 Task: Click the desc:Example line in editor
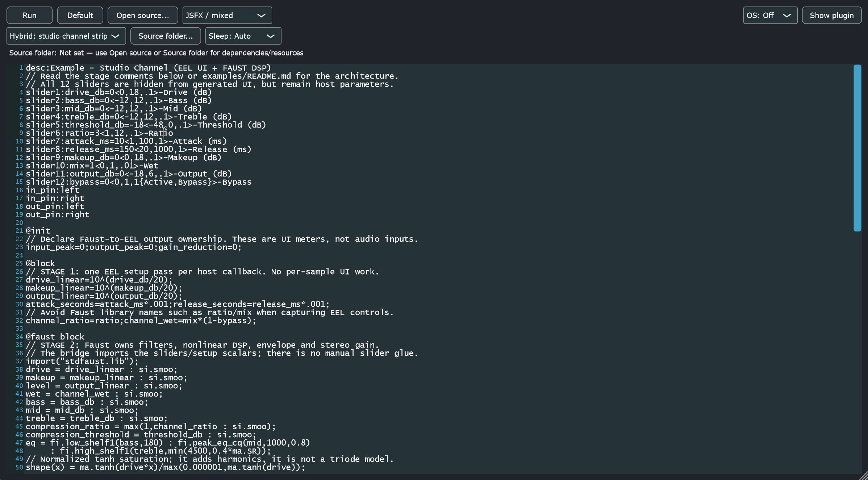[x=148, y=68]
